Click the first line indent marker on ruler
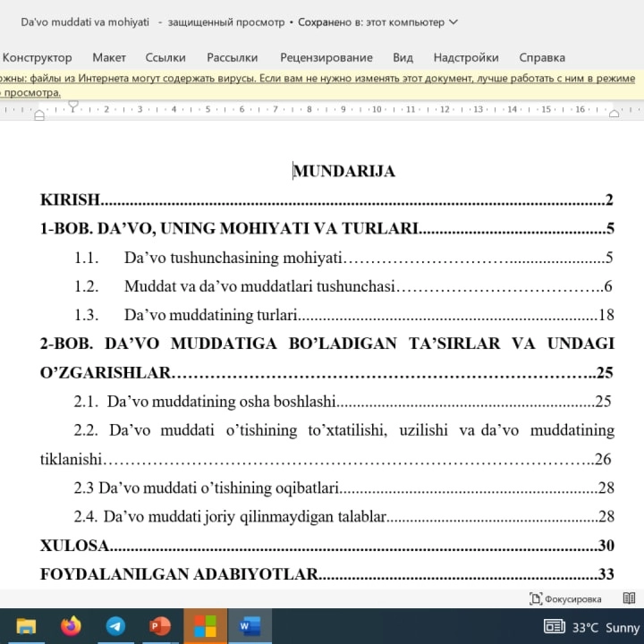 click(x=73, y=105)
